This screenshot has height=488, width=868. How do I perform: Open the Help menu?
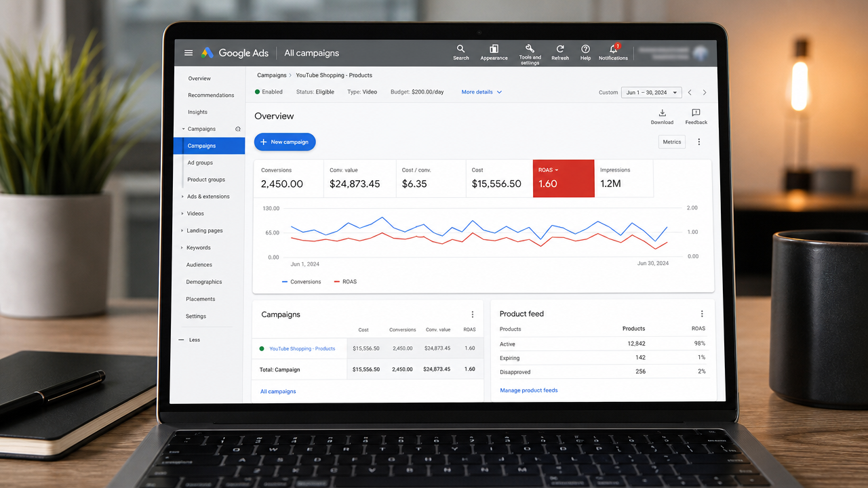coord(585,52)
